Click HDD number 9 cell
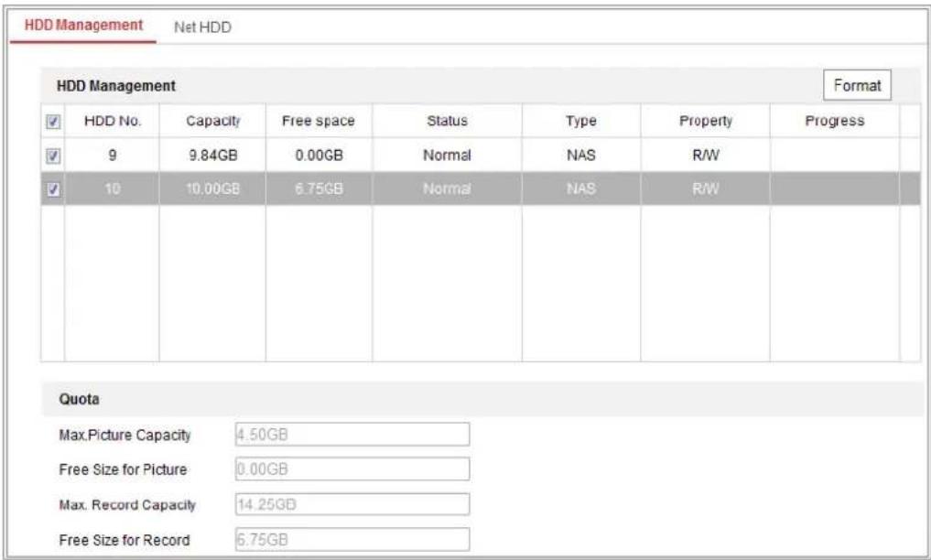931x560 pixels. coord(113,156)
